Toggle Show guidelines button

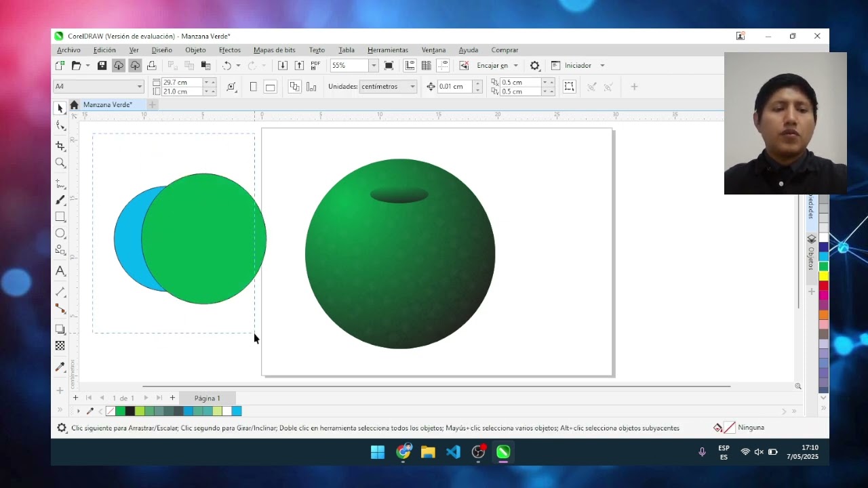click(443, 66)
